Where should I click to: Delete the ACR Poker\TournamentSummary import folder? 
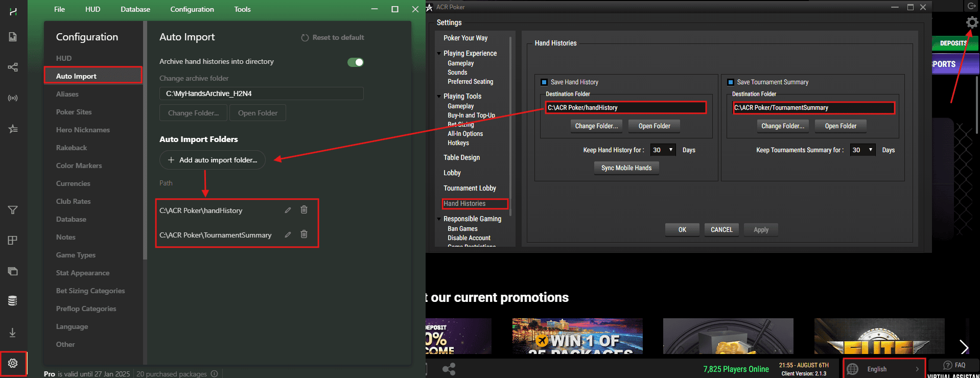tap(304, 234)
